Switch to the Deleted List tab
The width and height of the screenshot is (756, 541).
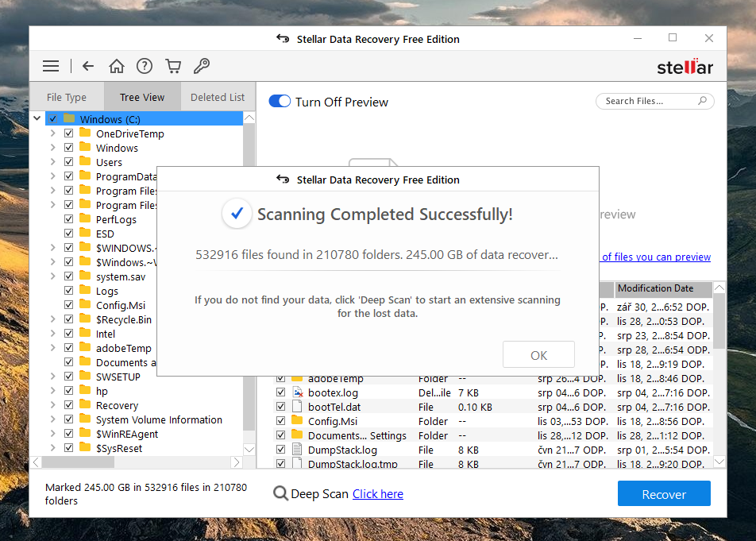pyautogui.click(x=218, y=97)
